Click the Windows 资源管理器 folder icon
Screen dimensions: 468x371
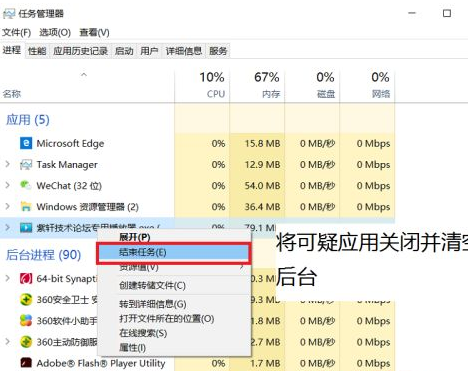[26, 207]
